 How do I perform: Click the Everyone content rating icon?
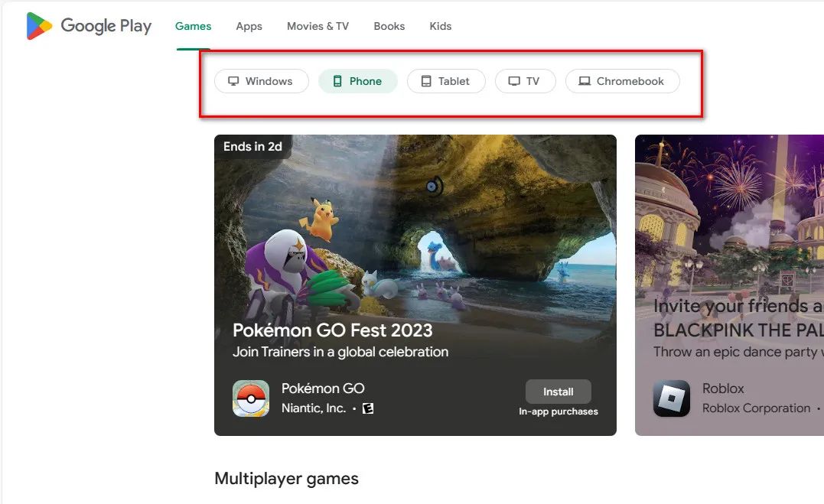tap(368, 408)
